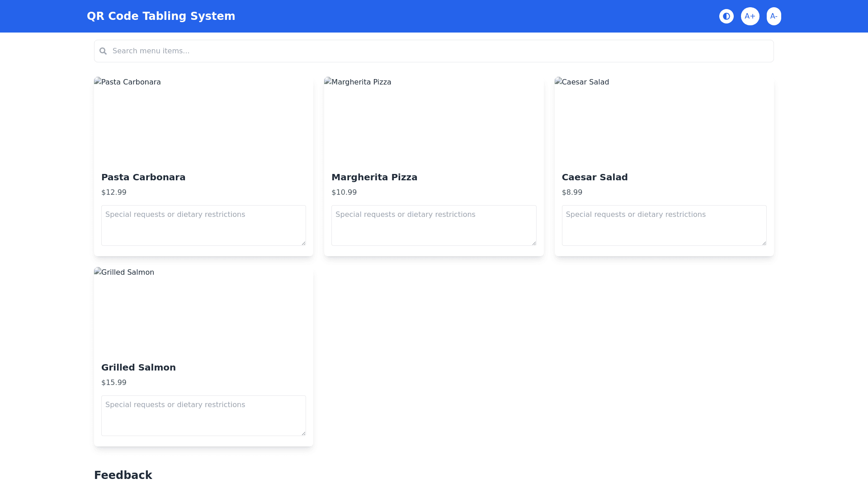Increase font size with A+ button

click(750, 16)
